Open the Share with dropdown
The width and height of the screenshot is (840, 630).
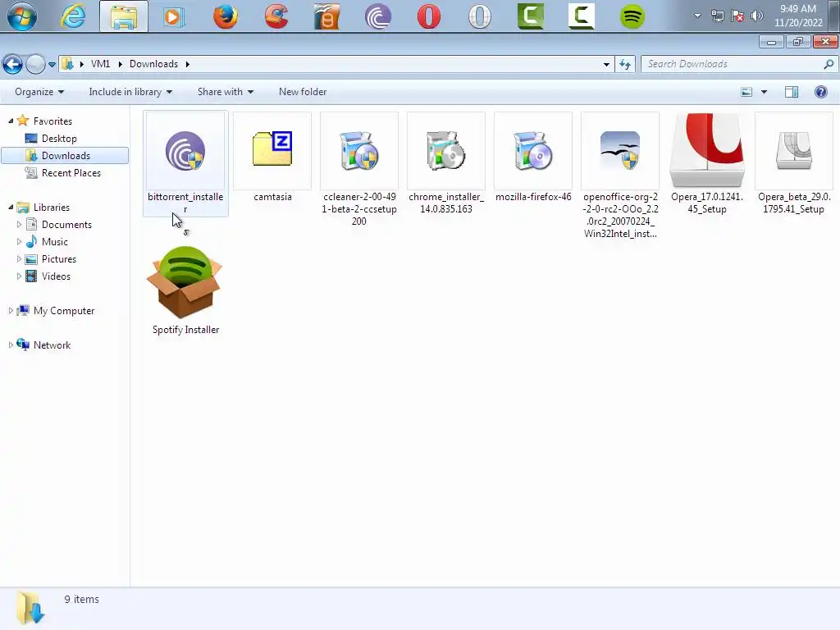(225, 92)
